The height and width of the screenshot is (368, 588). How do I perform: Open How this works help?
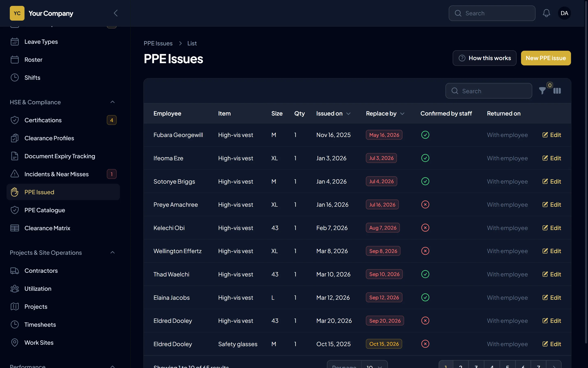point(484,58)
